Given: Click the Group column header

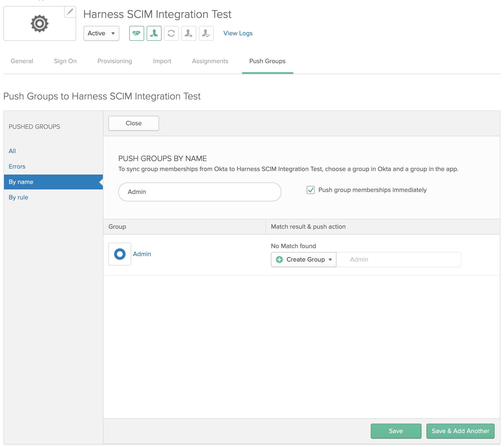Looking at the screenshot, I should pyautogui.click(x=117, y=227).
